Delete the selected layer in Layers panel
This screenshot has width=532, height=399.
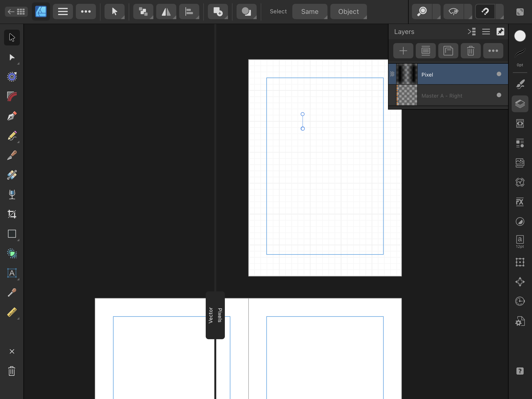pyautogui.click(x=471, y=51)
